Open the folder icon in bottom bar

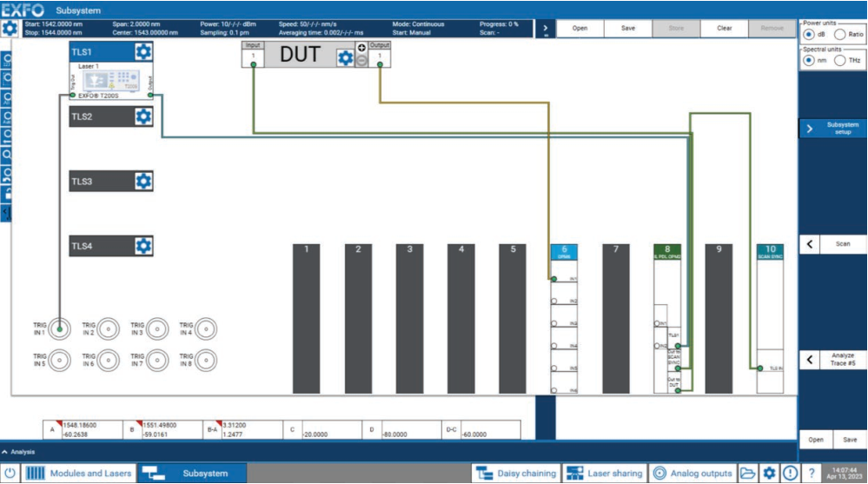pos(746,474)
